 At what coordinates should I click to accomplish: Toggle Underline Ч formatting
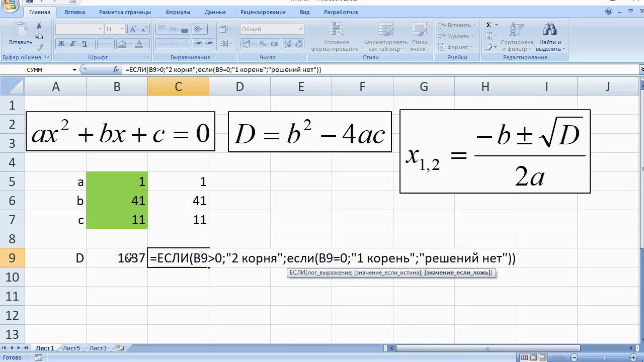tap(84, 44)
